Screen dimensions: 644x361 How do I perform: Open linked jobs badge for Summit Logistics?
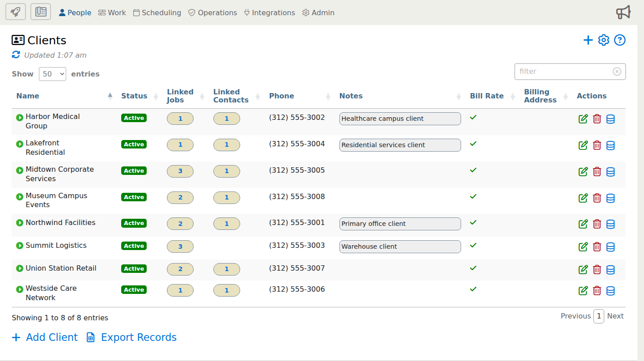point(180,246)
